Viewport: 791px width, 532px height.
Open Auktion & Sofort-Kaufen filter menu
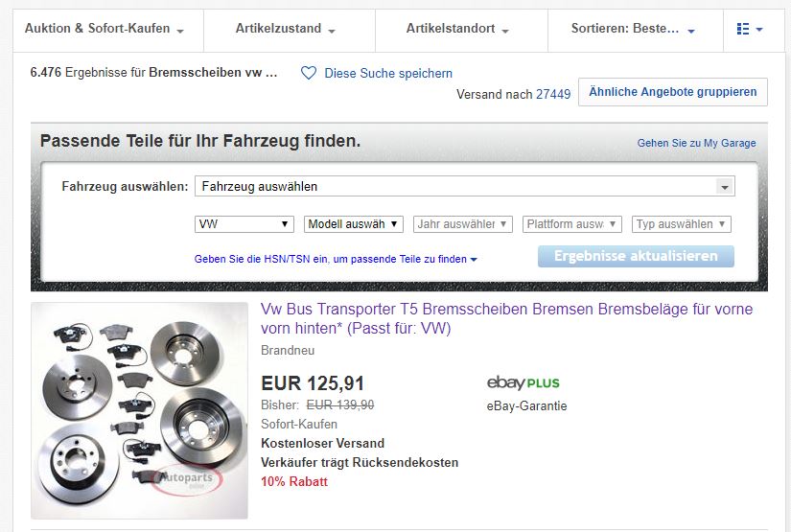pos(104,29)
